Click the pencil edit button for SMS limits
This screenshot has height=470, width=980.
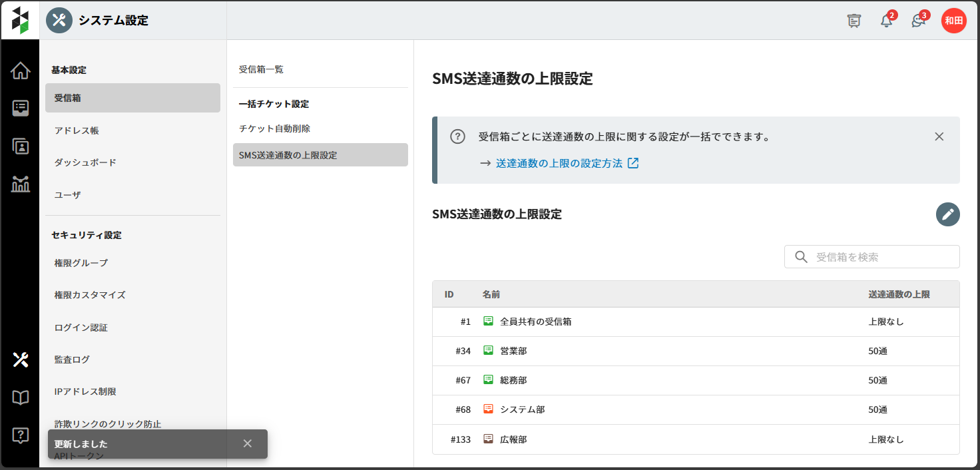point(947,214)
